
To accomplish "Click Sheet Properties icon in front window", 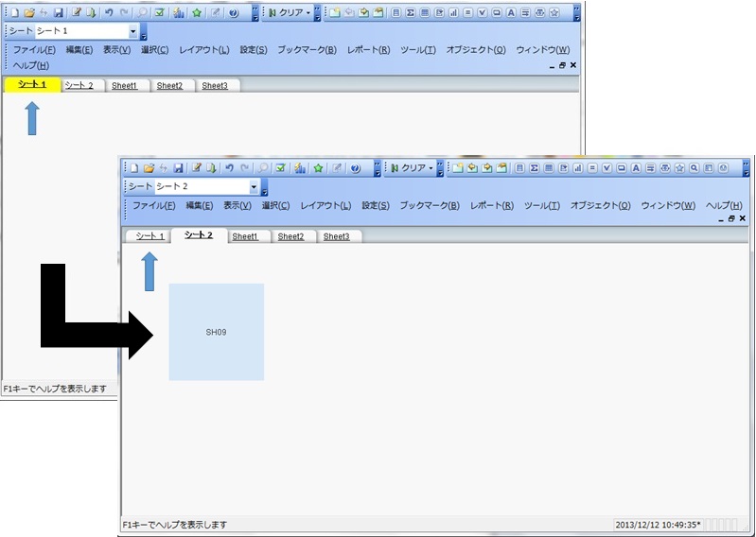I will (x=501, y=167).
